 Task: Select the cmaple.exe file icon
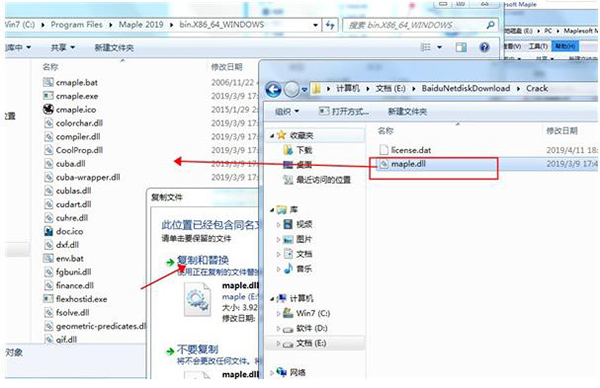48,96
